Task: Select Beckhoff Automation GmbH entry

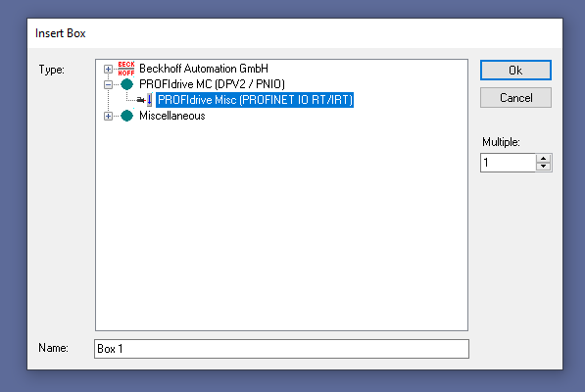Action: (x=204, y=69)
